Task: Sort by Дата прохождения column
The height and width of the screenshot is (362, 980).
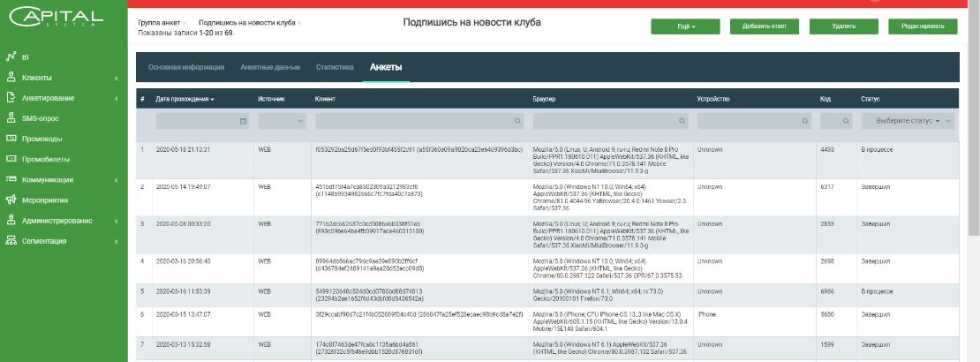Action: (185, 99)
